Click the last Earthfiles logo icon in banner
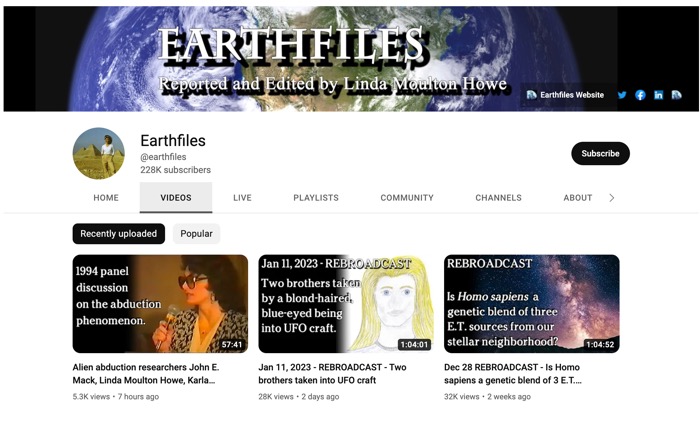The width and height of the screenshot is (700, 426). [676, 95]
